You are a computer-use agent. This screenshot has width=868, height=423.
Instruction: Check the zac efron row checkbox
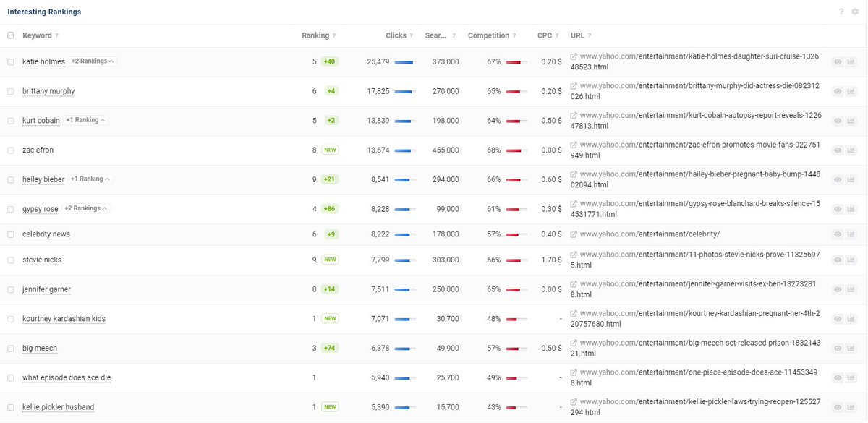coord(11,150)
